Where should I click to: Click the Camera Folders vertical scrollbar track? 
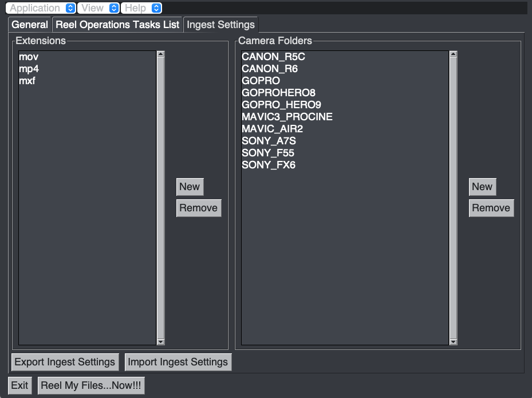[x=453, y=258]
